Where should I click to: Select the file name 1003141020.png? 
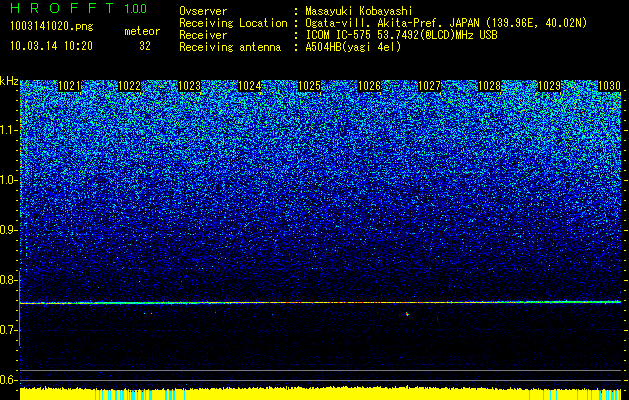point(52,27)
